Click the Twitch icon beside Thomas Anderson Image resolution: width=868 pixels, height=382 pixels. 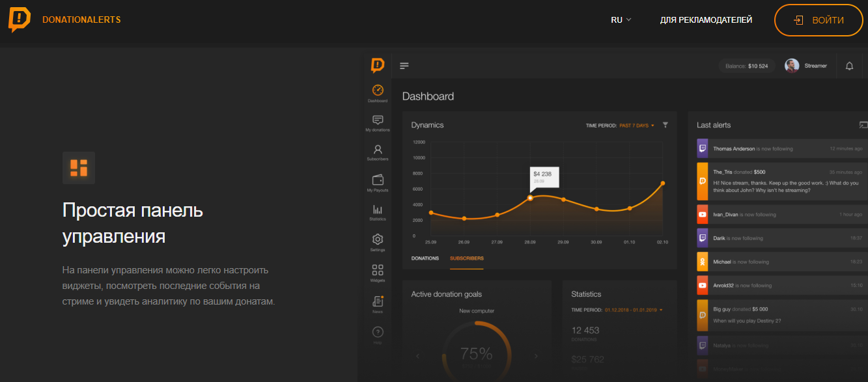coord(703,148)
